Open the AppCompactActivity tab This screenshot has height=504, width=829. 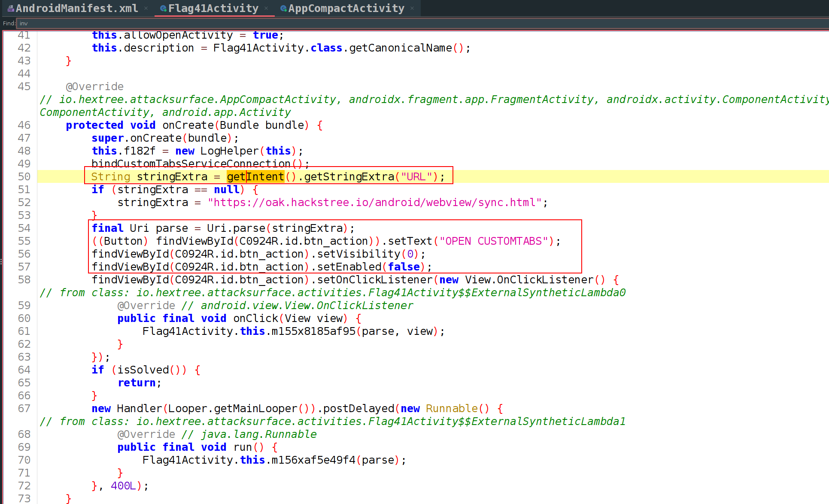click(x=346, y=8)
